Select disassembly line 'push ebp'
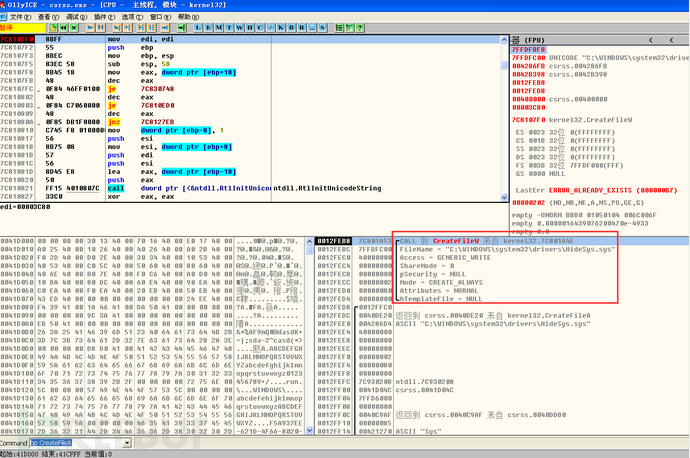 pyautogui.click(x=250, y=48)
